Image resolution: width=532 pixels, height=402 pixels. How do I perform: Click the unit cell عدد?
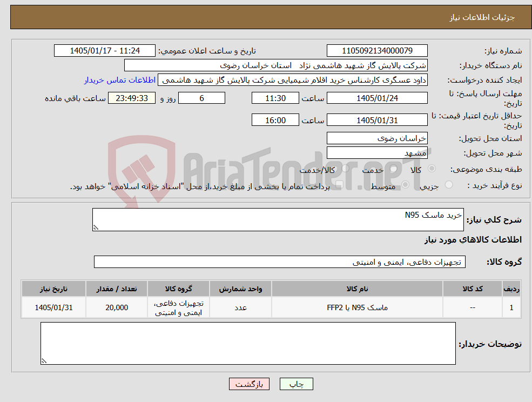(240, 307)
